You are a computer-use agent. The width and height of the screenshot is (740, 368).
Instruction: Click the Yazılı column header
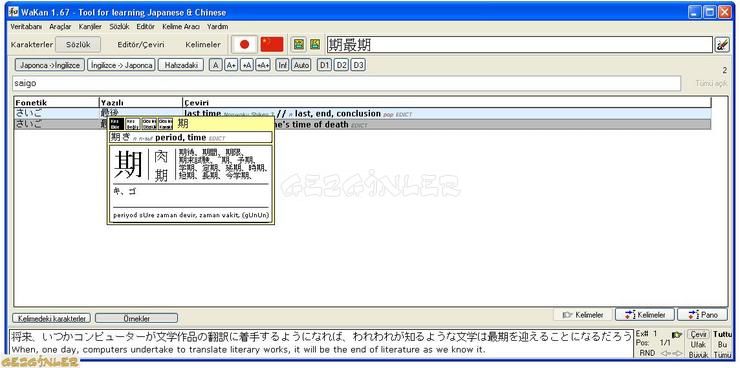[x=141, y=102]
